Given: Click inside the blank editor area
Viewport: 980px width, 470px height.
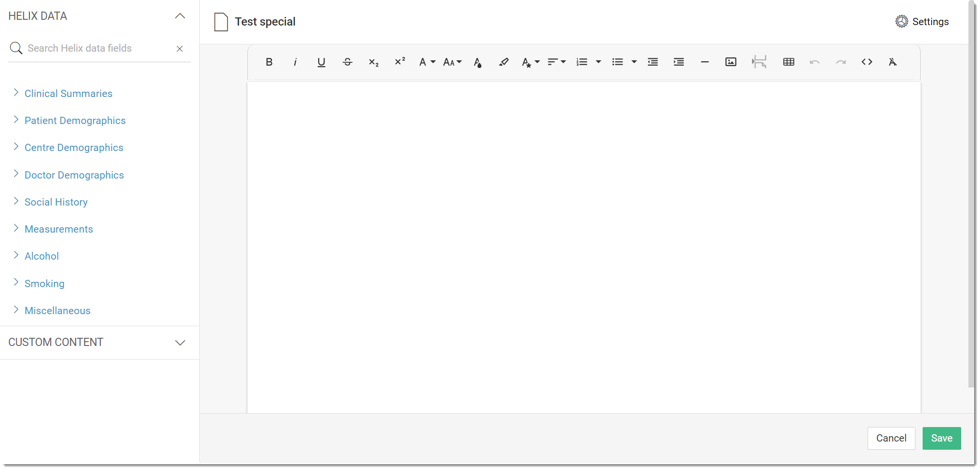Looking at the screenshot, I should tap(584, 247).
